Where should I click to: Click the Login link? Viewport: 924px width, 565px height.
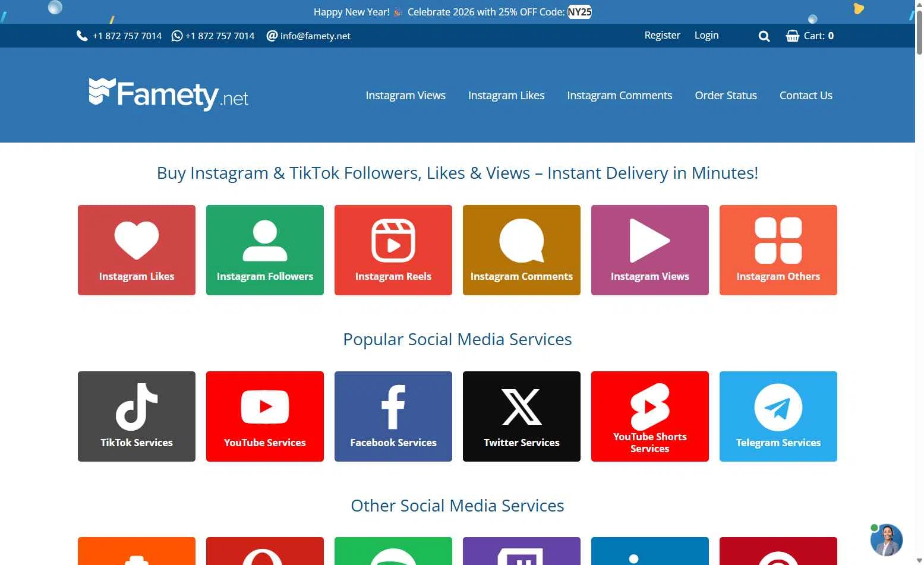point(707,35)
